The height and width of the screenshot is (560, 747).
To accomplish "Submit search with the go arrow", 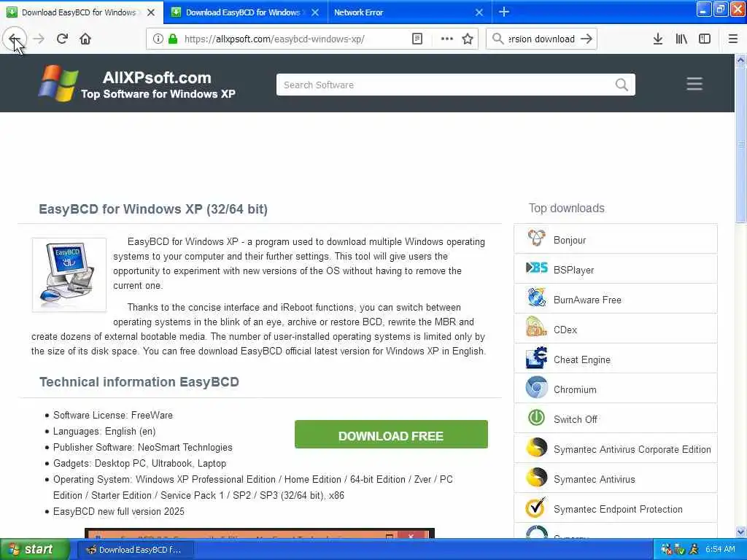I will click(587, 39).
